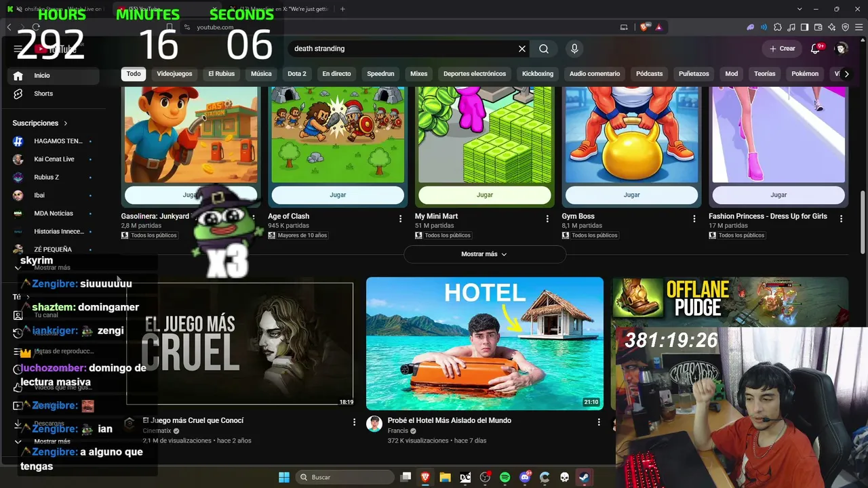This screenshot has width=868, height=488.
Task: Click Jugar under Gym Boss
Action: [x=631, y=195]
